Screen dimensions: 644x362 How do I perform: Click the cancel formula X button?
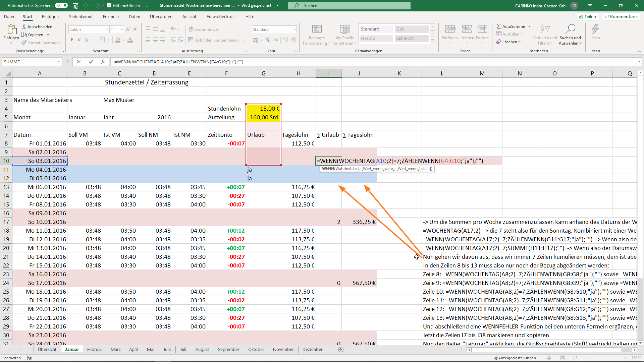(78, 62)
